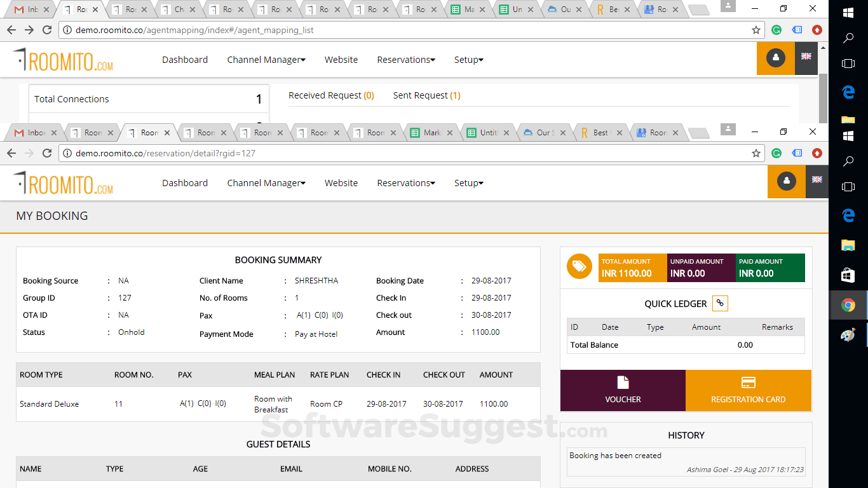This screenshot has height=488, width=868.
Task: Expand Channel Manager menu in reservation detail window
Action: coord(266,183)
